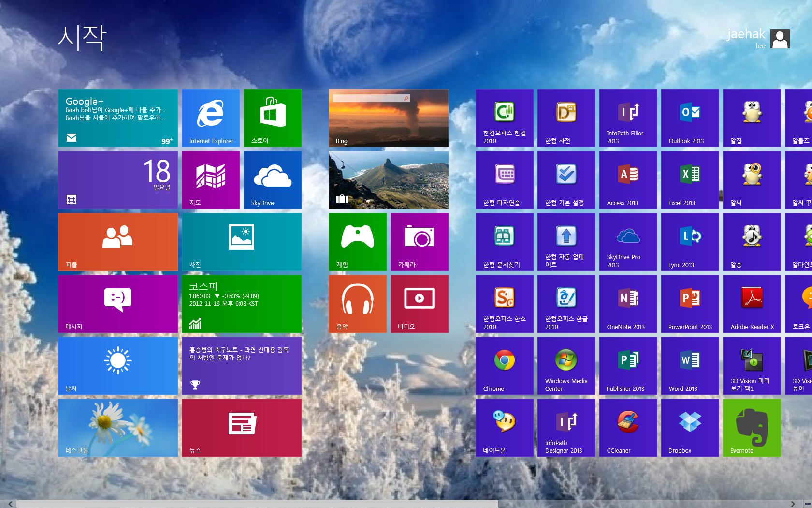The height and width of the screenshot is (508, 812).
Task: Launch Adobe Reader X
Action: click(x=752, y=304)
